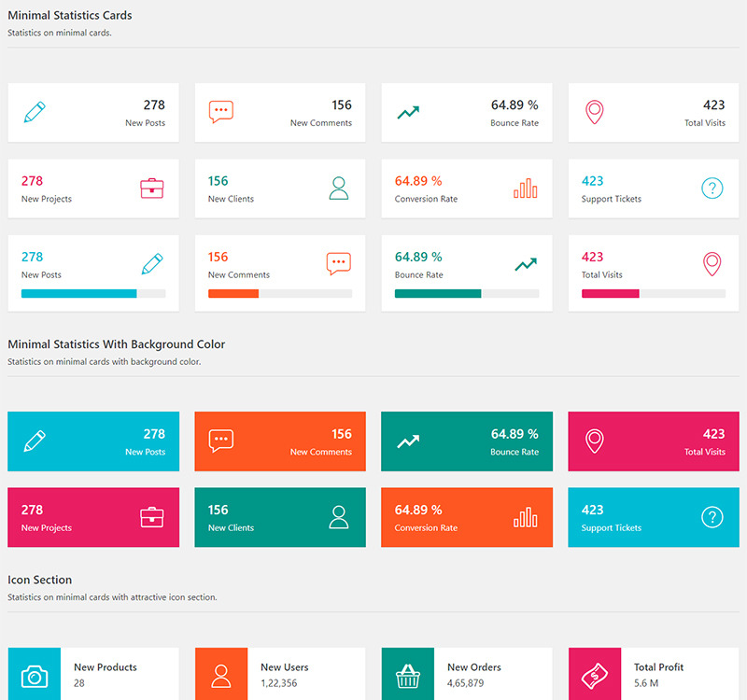Open the question mark icon on Support Tickets
The height and width of the screenshot is (700, 747).
[x=712, y=187]
